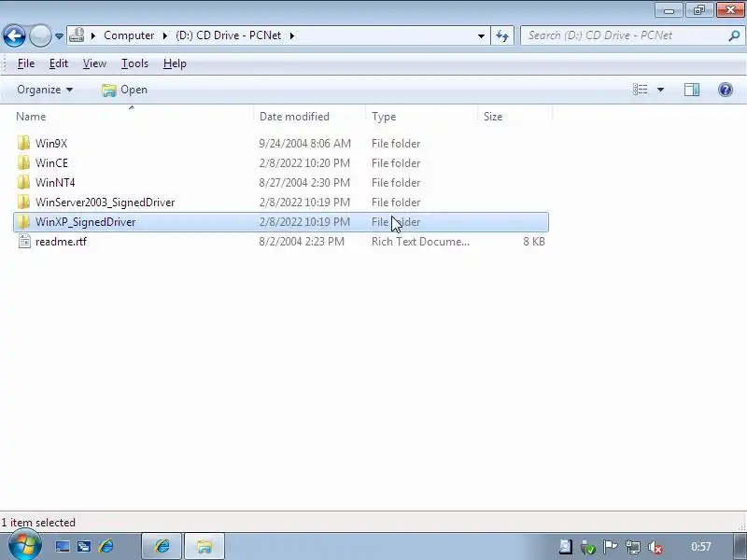747x560 pixels.
Task: Select (D:) CD Drive - PCNet breadcrumb
Action: pyautogui.click(x=228, y=35)
